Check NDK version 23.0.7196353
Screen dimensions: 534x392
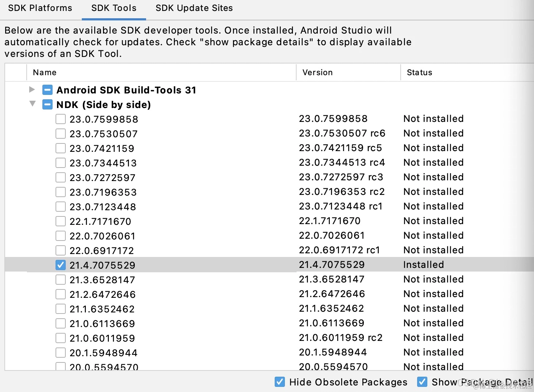point(61,192)
